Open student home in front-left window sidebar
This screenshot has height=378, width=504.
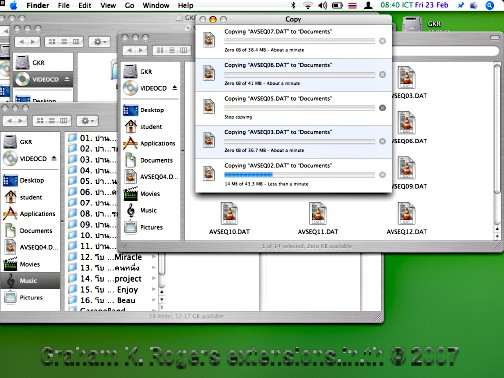tap(30, 197)
